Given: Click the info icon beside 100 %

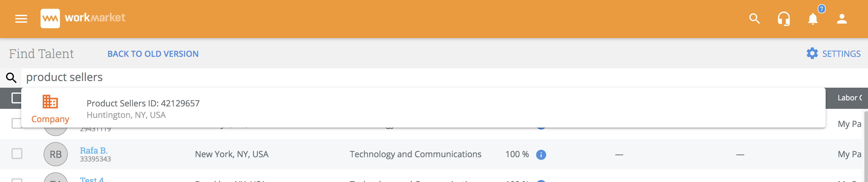Looking at the screenshot, I should (x=541, y=154).
